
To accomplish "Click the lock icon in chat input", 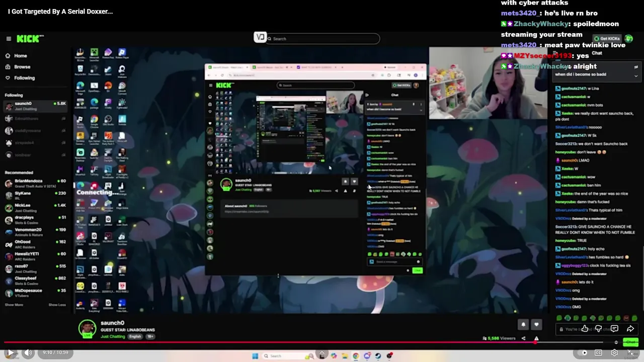I will [561, 329].
